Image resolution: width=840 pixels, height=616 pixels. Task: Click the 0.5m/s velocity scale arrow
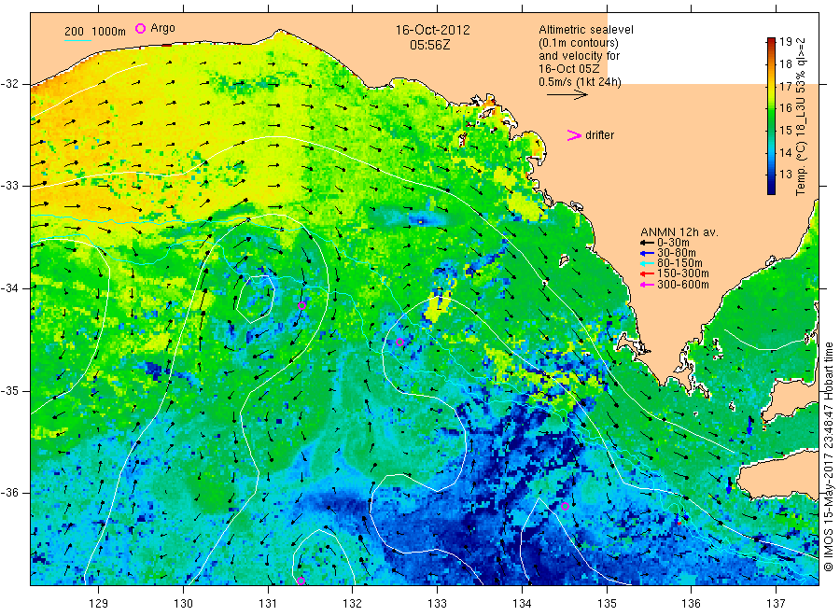click(567, 95)
